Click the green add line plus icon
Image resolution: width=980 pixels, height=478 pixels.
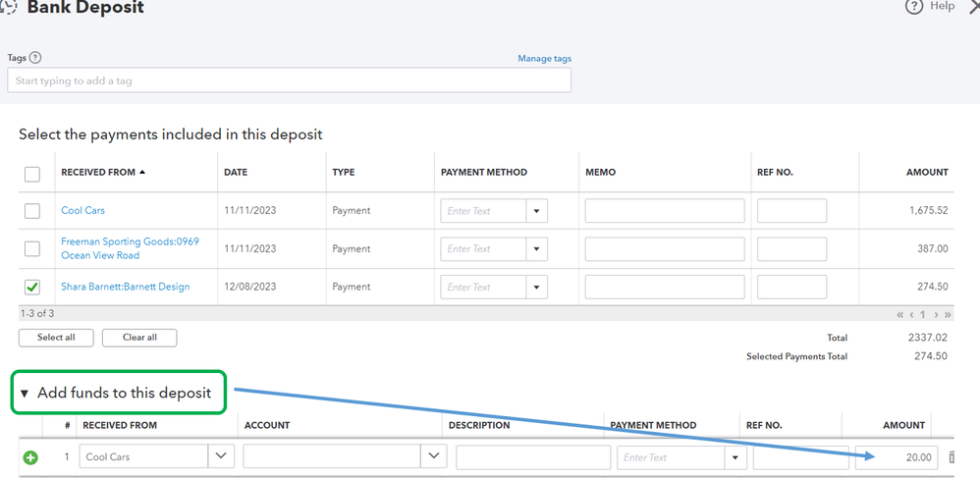click(30, 457)
